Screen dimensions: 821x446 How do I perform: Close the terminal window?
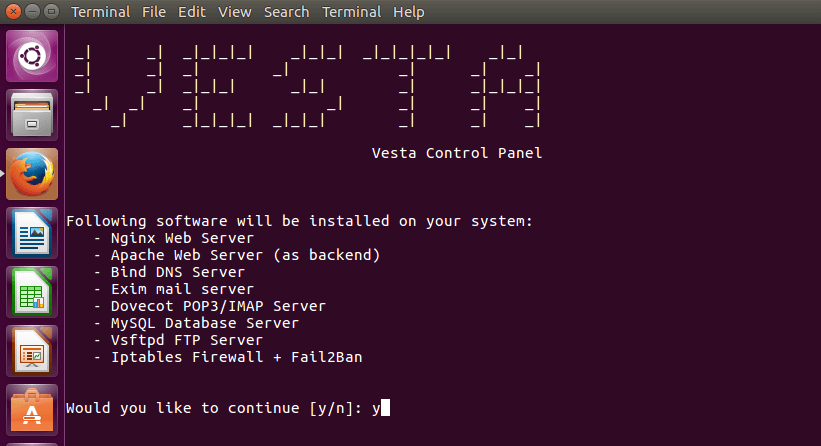pos(14,12)
